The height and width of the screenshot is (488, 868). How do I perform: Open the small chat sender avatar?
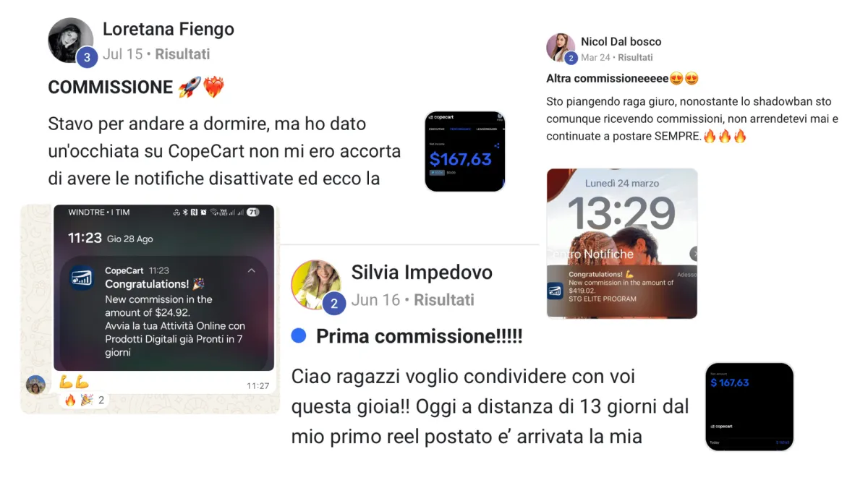[x=35, y=385]
